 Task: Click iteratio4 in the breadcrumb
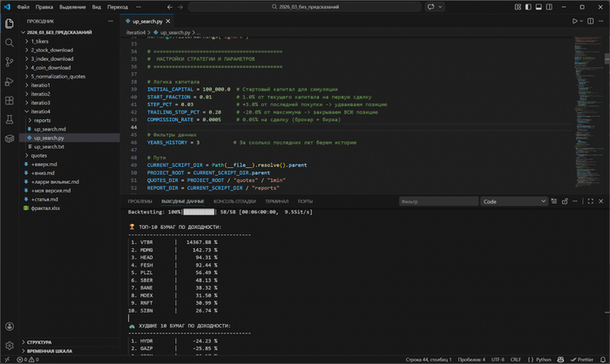tap(135, 33)
